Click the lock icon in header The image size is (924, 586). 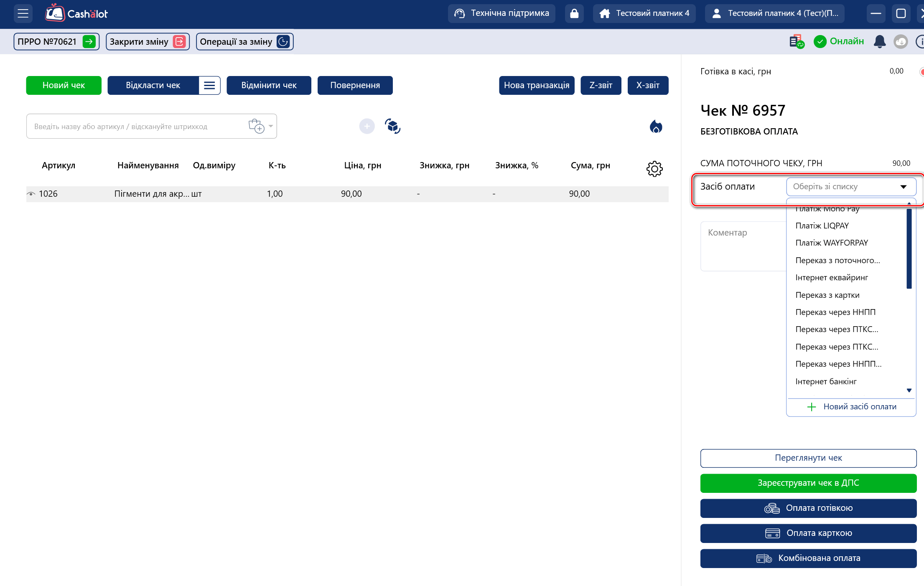click(574, 13)
